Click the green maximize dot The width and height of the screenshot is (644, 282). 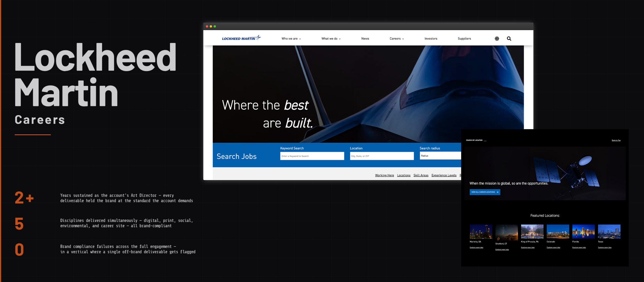coord(215,26)
